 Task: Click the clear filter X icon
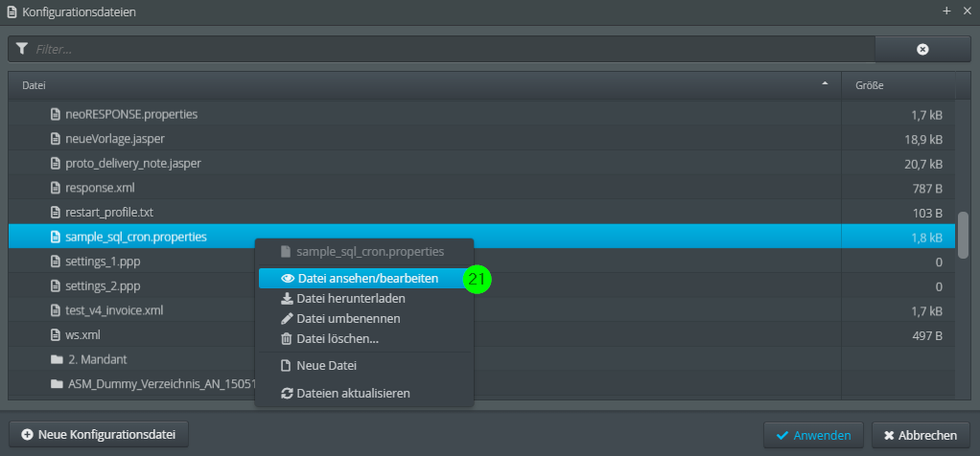click(922, 49)
